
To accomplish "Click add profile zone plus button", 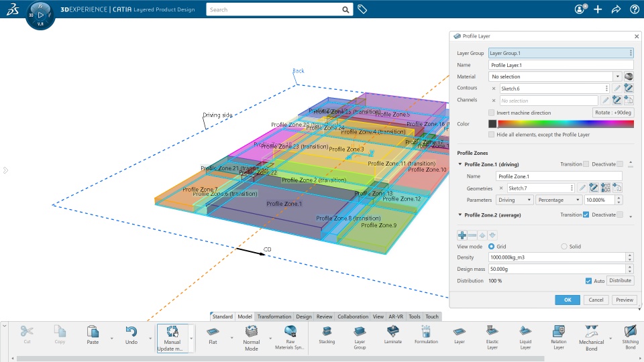I will click(462, 235).
